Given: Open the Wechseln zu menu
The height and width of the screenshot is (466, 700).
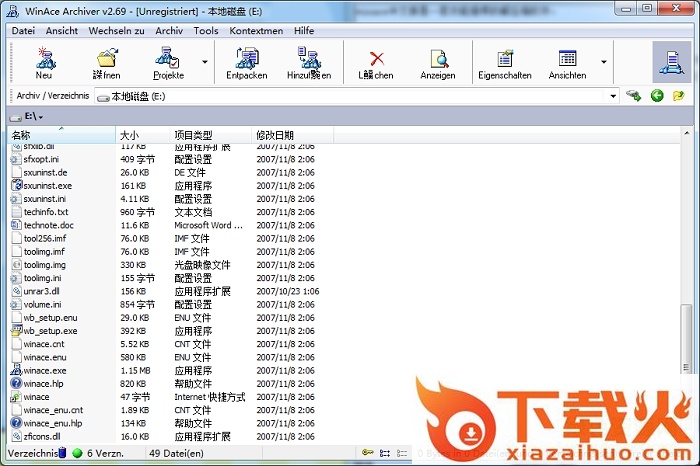Looking at the screenshot, I should point(116,31).
